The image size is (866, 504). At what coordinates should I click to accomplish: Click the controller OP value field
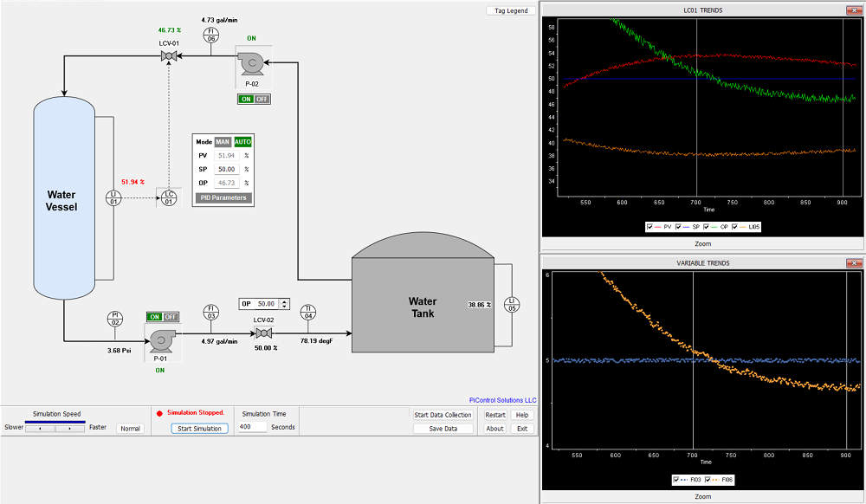pyautogui.click(x=226, y=183)
